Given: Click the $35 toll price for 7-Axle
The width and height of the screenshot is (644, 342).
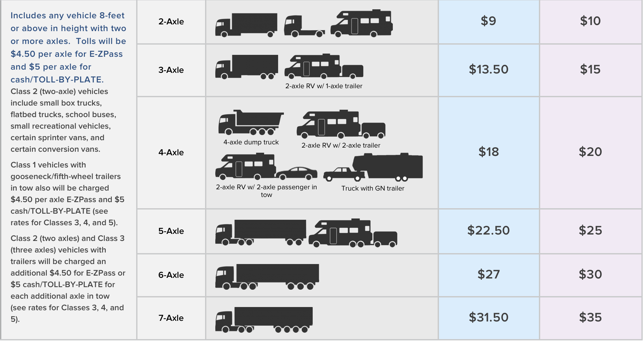Looking at the screenshot, I should 590,317.
